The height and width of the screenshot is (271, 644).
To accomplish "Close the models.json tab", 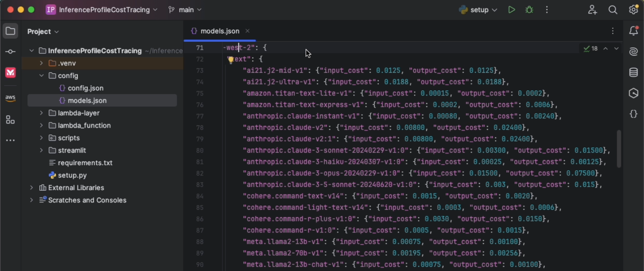I will 248,31.
